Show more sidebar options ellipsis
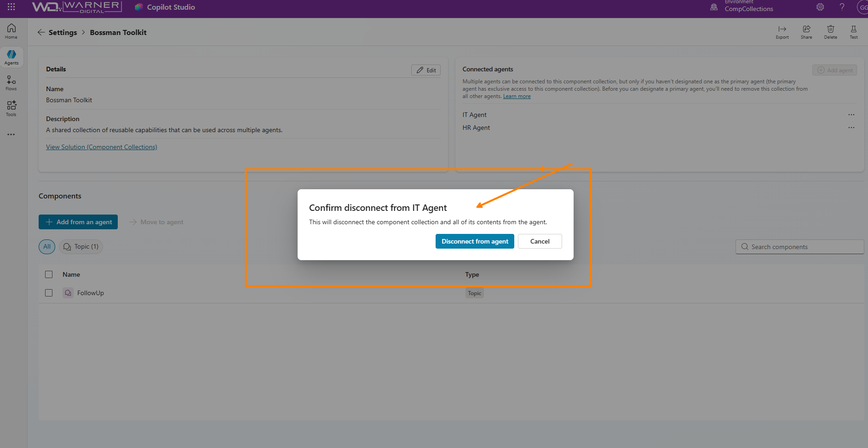This screenshot has width=868, height=448. (x=11, y=134)
